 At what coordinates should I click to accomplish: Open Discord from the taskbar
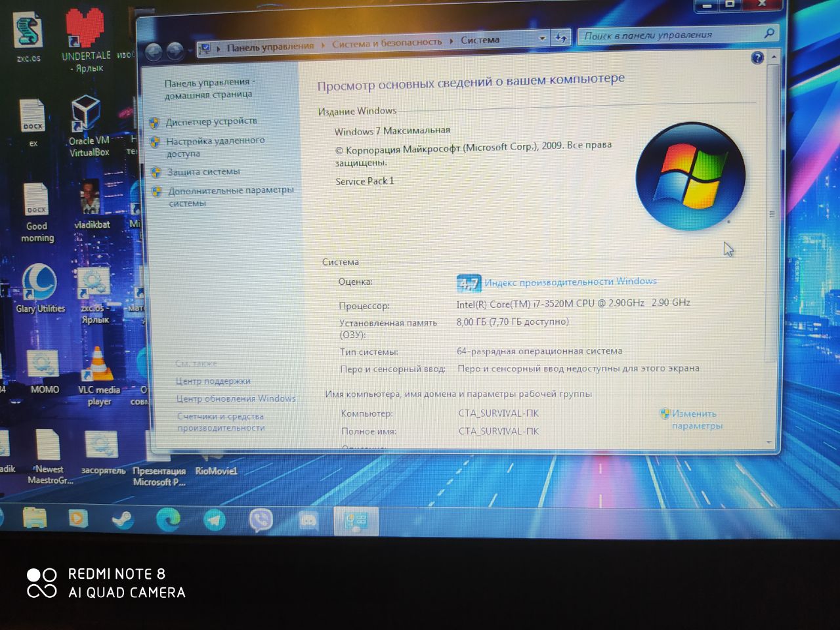pos(308,522)
